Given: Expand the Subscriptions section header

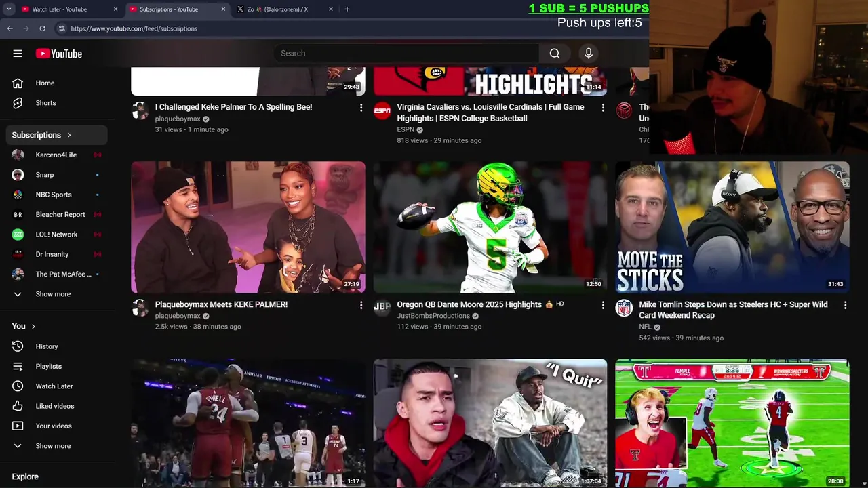Looking at the screenshot, I should (x=56, y=135).
